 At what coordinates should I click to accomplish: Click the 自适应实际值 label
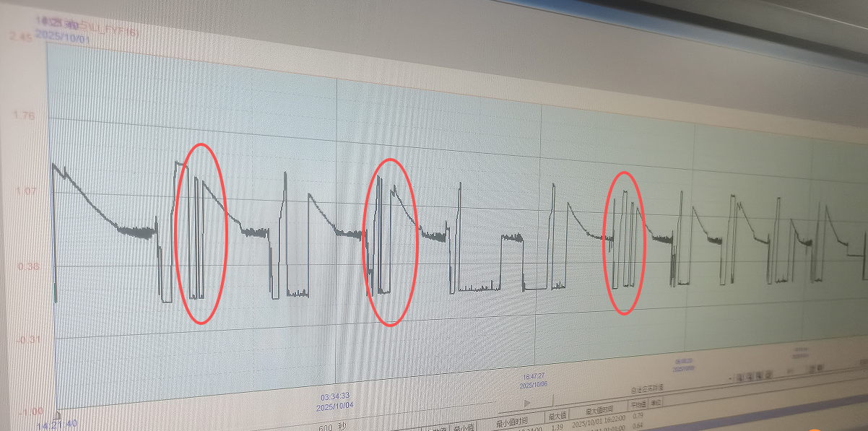point(647,390)
